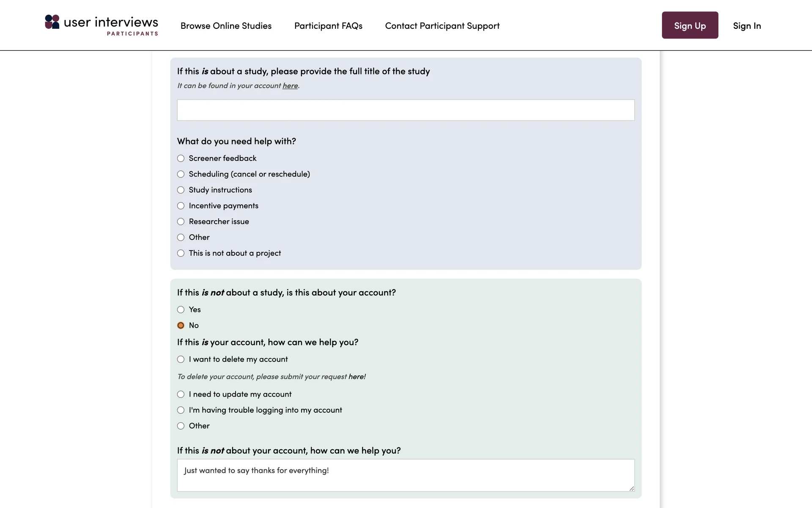Screen dimensions: 812x508
Task: Click the User Interviews logo icon
Action: click(52, 22)
